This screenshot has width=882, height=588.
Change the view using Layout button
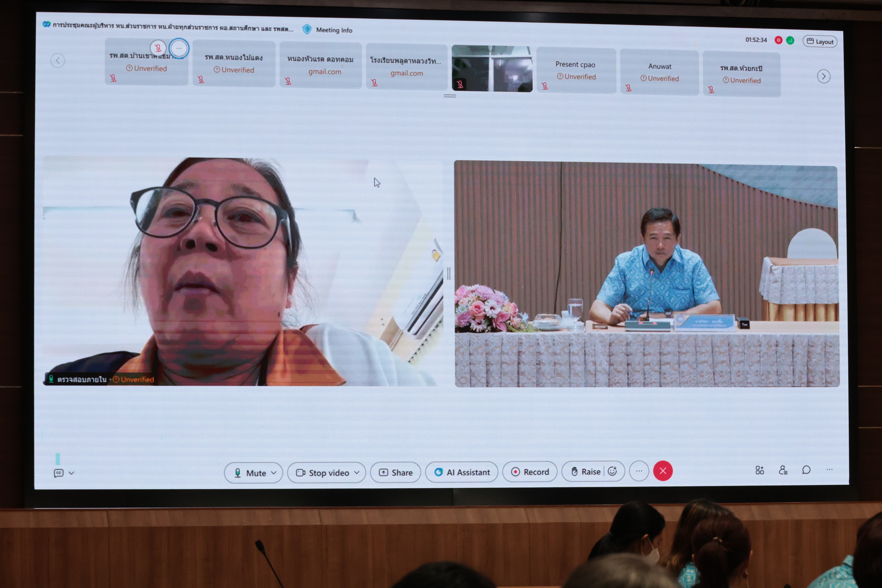[x=820, y=42]
